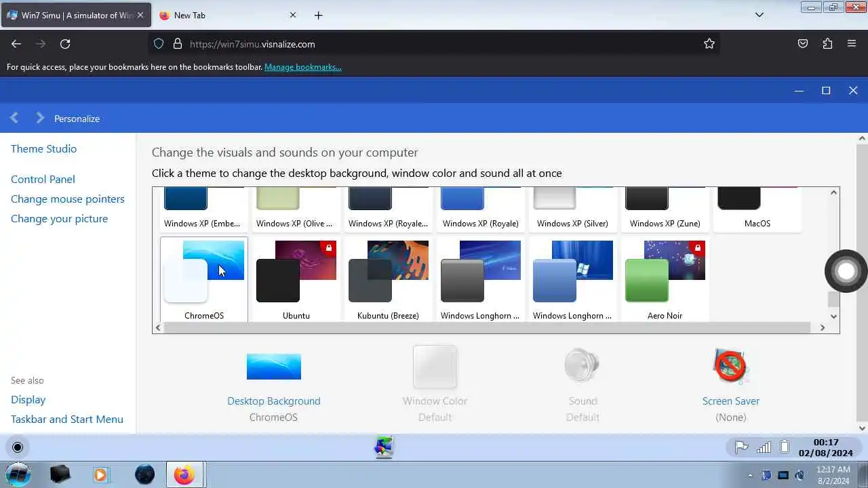The image size is (868, 488).
Task: Open Theme Studio
Action: (43, 148)
